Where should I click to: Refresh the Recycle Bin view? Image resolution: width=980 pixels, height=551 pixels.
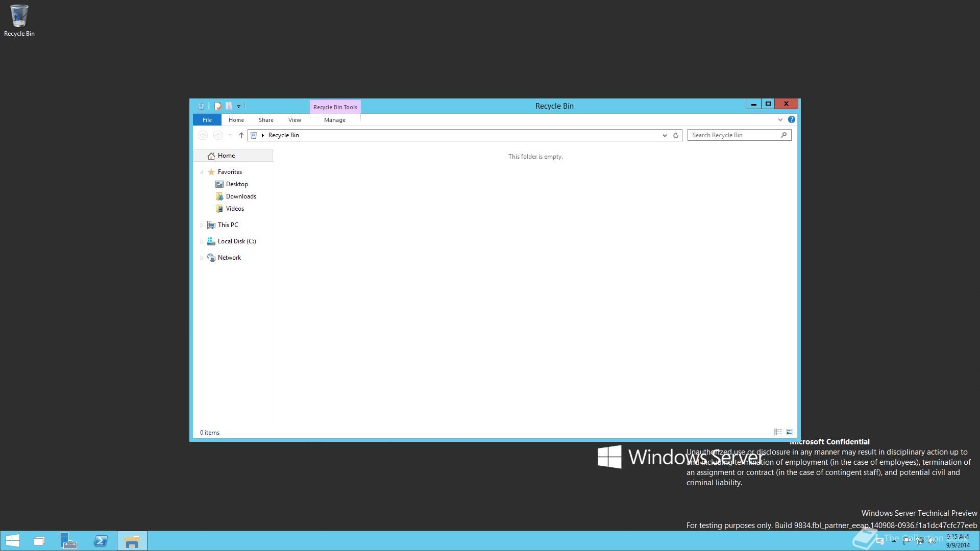coord(676,135)
